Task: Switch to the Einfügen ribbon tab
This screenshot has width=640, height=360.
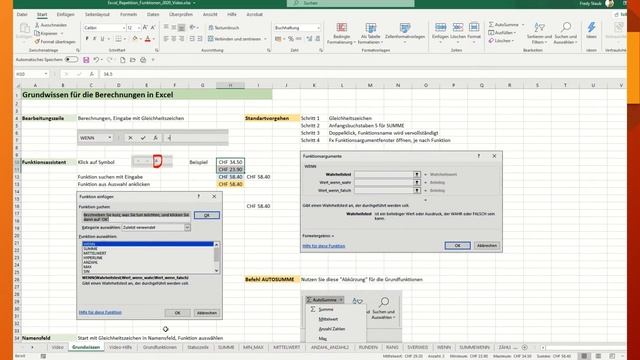Action: click(65, 14)
